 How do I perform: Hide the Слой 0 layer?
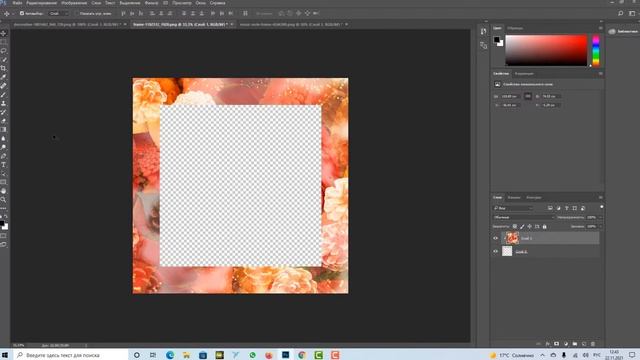(496, 251)
